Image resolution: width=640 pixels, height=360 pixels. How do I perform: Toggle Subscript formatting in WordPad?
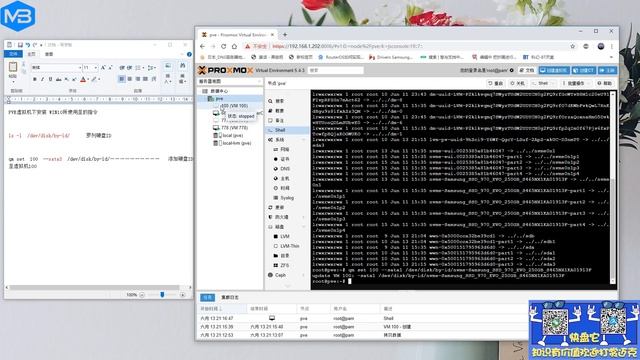[x=67, y=79]
